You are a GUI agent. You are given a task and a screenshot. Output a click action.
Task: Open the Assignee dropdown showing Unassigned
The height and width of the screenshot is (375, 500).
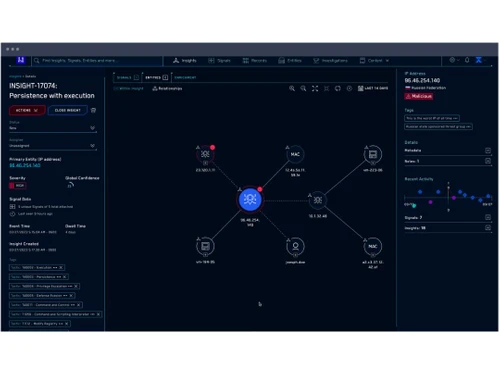click(53, 146)
